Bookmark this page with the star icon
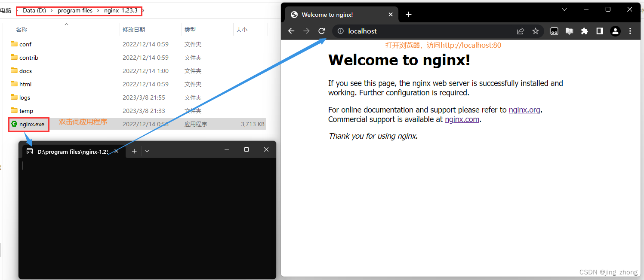Screen dimensions: 644x280 point(536,31)
